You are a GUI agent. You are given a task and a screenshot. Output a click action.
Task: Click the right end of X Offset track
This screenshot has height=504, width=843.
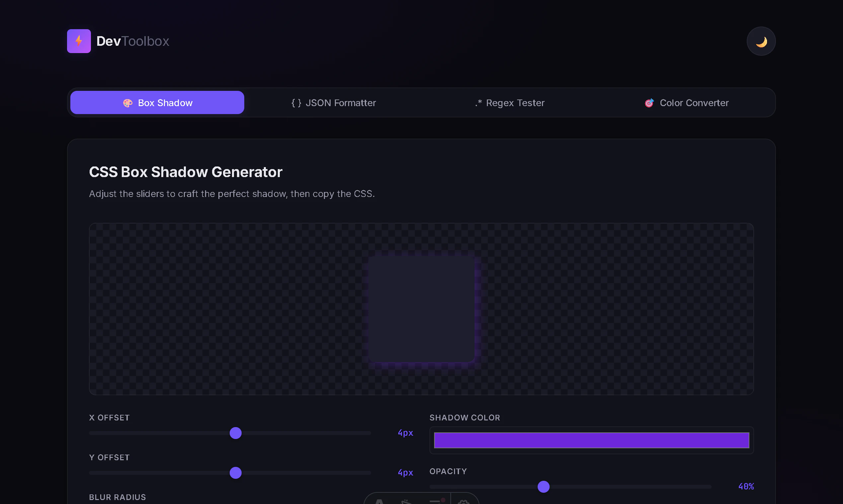point(368,433)
